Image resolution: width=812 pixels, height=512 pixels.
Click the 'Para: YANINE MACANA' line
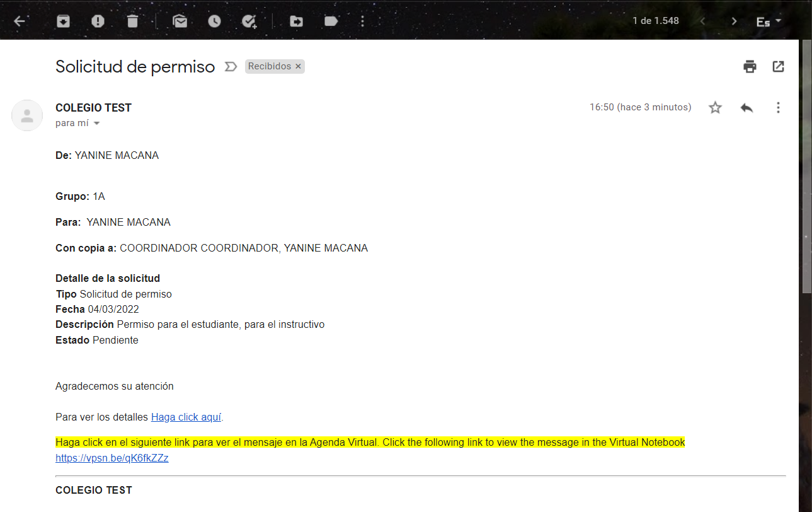point(113,222)
